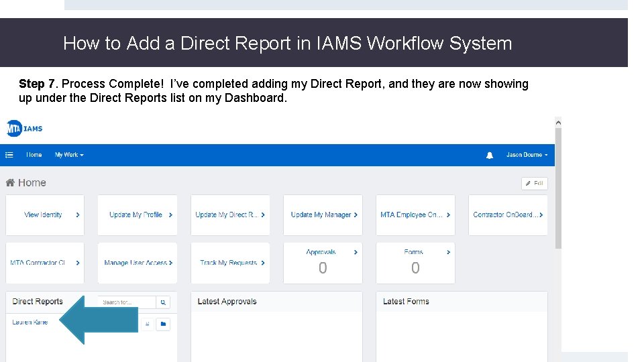Click the user icon for Lauren Kane
The image size is (644, 362).
click(x=148, y=324)
